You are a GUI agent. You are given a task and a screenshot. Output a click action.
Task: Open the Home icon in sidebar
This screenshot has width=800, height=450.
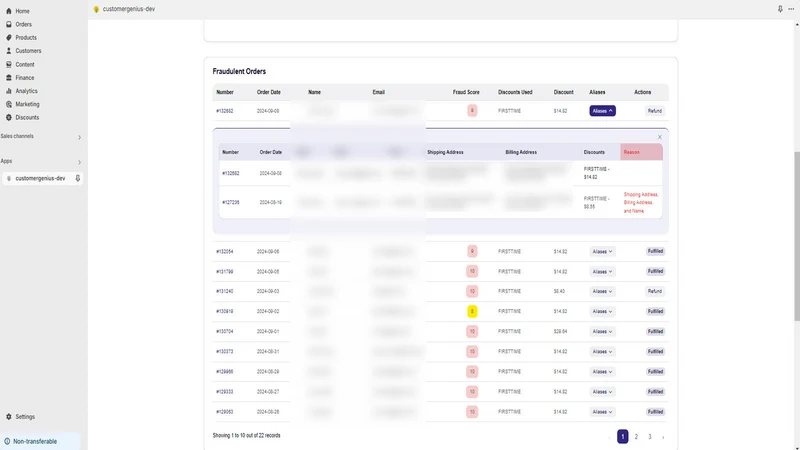pyautogui.click(x=9, y=11)
